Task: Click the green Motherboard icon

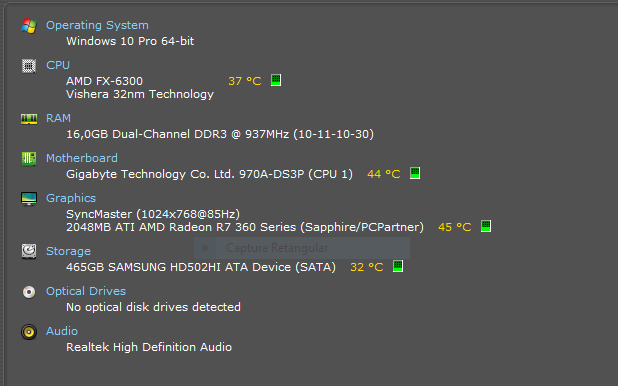Action: pyautogui.click(x=29, y=159)
